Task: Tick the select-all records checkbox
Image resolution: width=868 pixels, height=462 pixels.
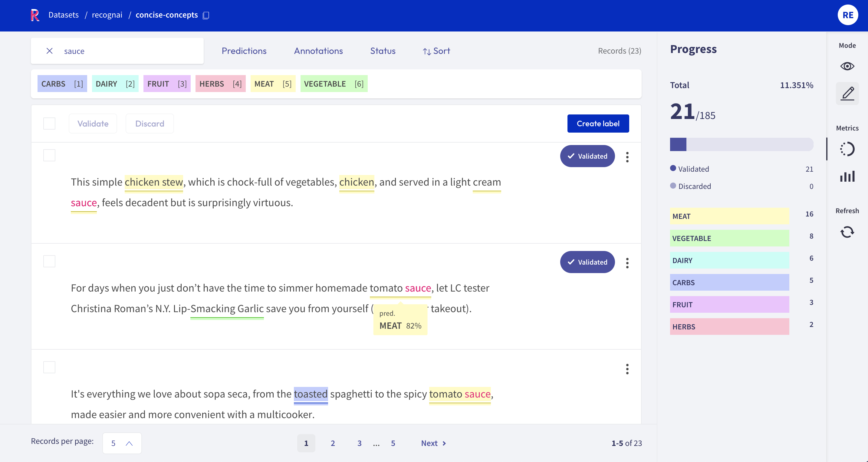Action: 49,123
